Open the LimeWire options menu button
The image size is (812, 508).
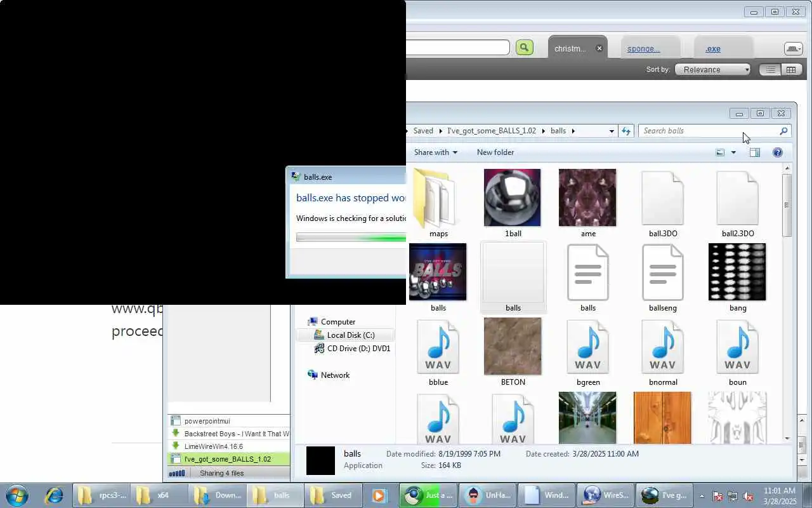(x=794, y=48)
